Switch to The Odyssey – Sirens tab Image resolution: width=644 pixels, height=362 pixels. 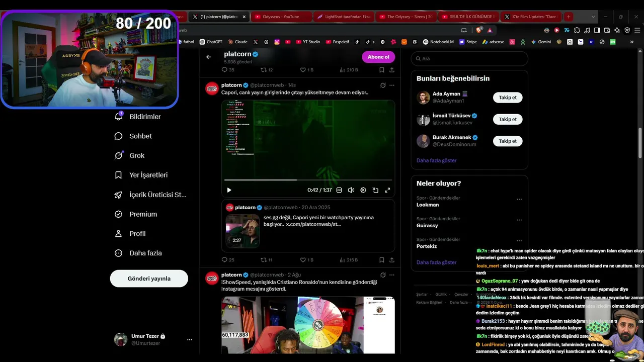[x=407, y=17]
